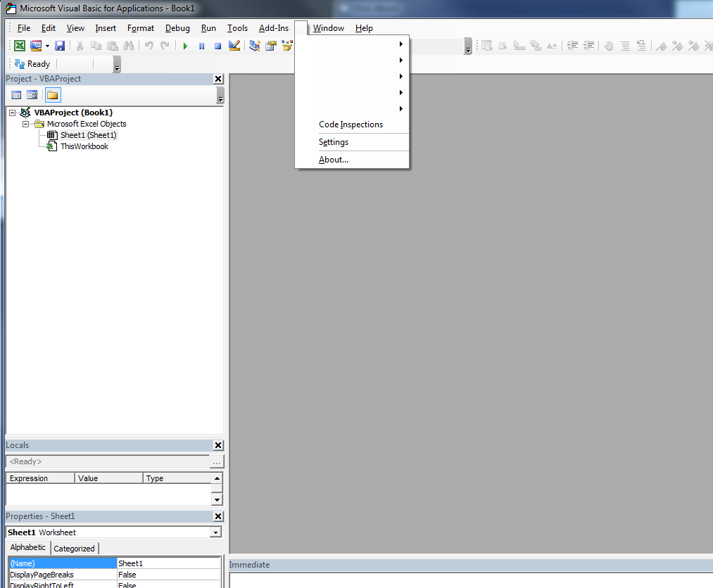Toggle Design Mode icon
The image size is (713, 588).
click(234, 46)
